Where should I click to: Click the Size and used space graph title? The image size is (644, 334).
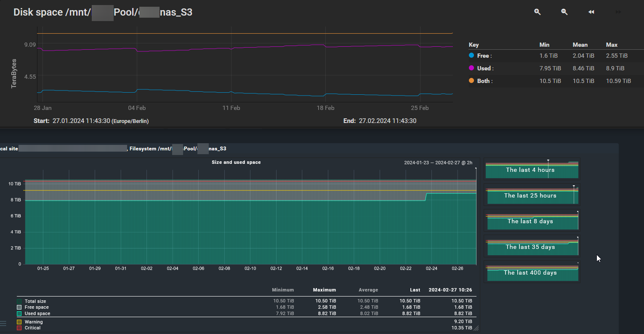coord(236,162)
